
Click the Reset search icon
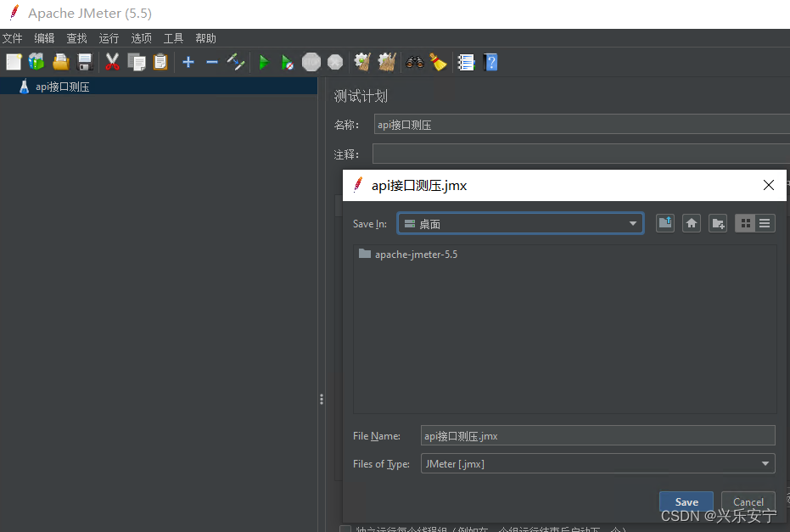coord(439,62)
